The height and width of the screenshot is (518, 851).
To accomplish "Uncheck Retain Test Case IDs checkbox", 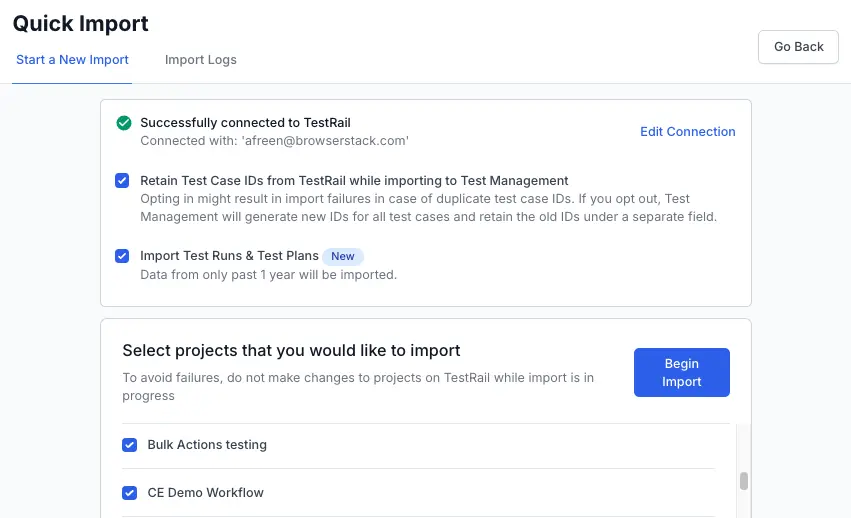I will (x=122, y=181).
